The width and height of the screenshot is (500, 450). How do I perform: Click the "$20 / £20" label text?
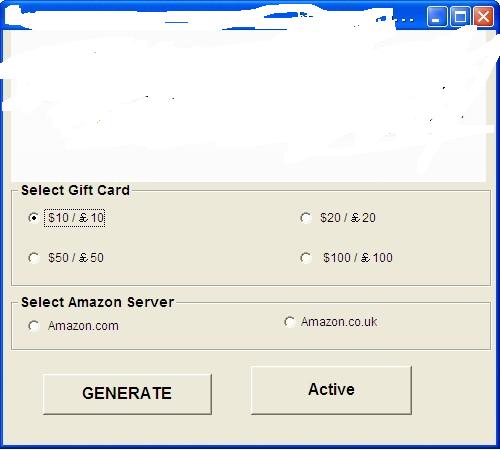(x=348, y=218)
